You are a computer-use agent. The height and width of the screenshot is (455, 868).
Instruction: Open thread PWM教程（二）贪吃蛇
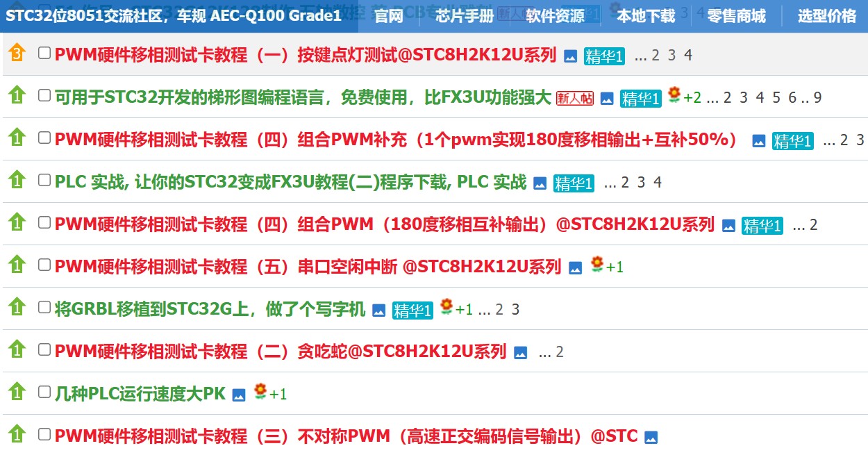281,351
